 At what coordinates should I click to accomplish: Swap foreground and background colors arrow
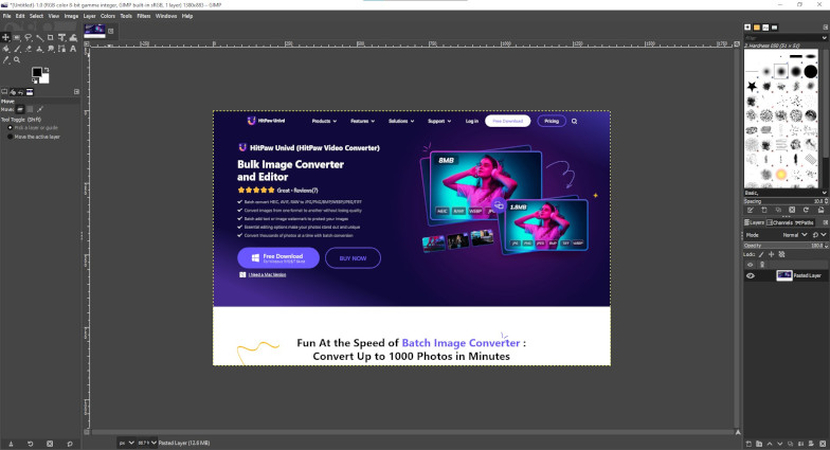(x=47, y=70)
